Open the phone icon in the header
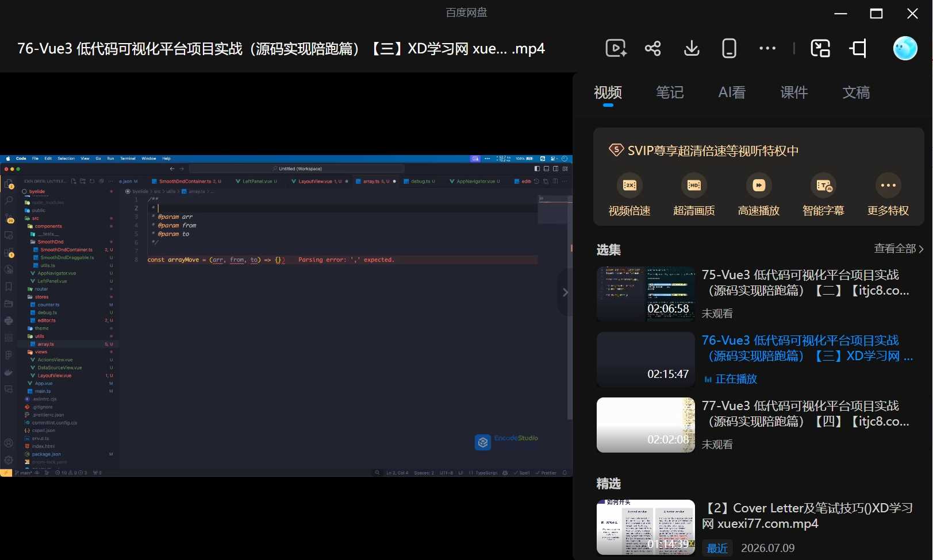933x560 pixels. pos(729,48)
